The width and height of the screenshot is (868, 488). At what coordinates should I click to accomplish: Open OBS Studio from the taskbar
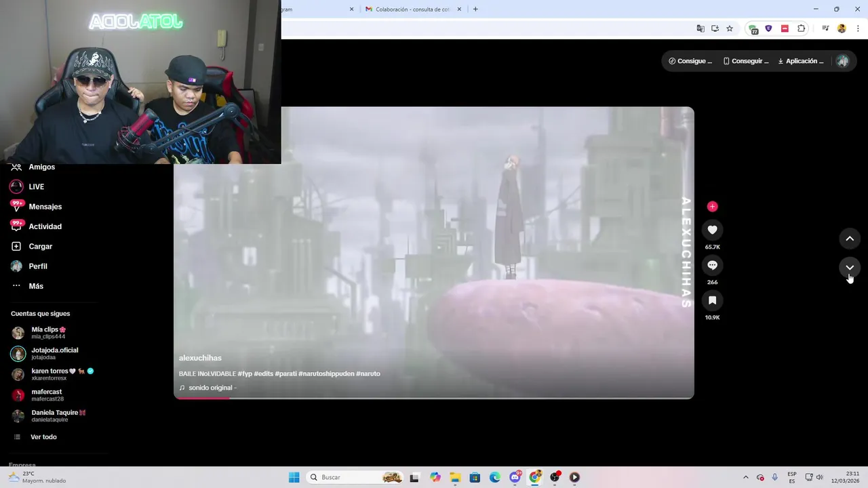[x=555, y=477]
